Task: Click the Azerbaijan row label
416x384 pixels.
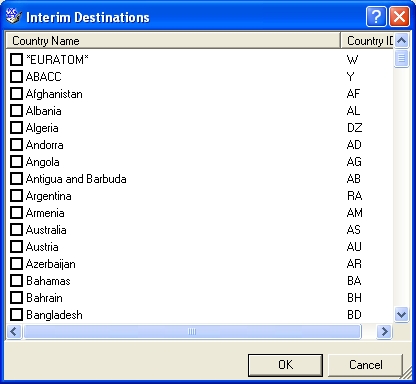Action: coord(50,264)
